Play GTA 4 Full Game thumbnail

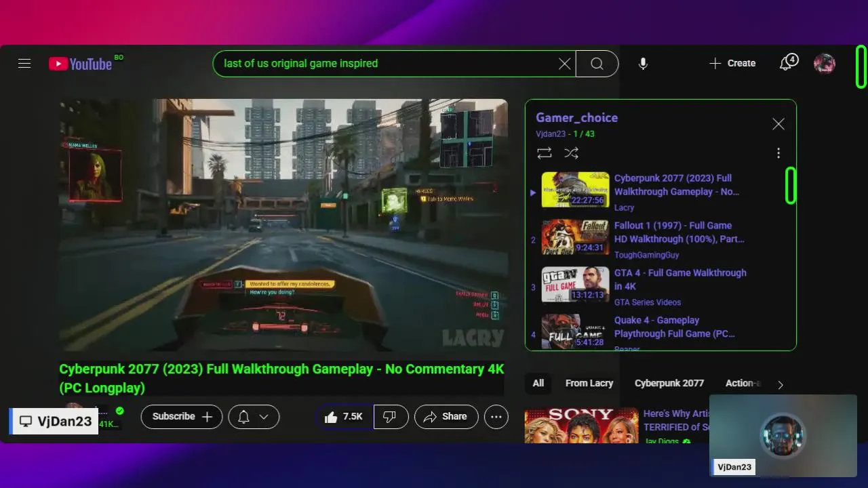tap(575, 284)
